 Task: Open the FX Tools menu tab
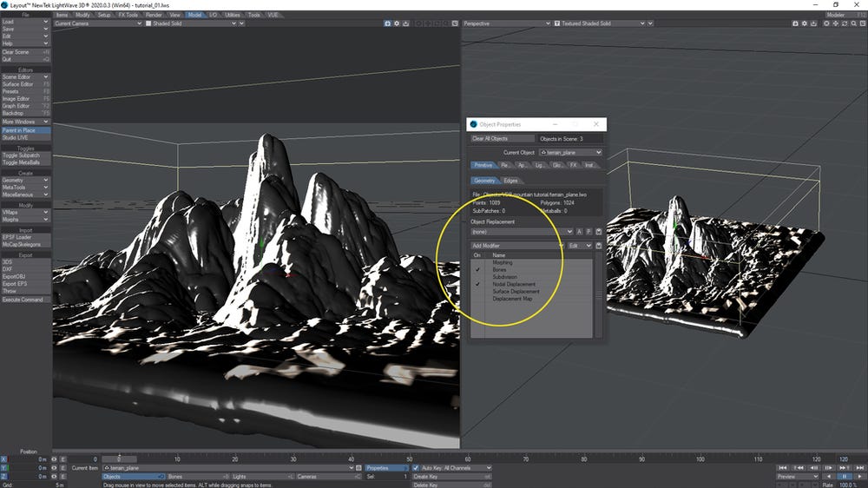pos(128,15)
